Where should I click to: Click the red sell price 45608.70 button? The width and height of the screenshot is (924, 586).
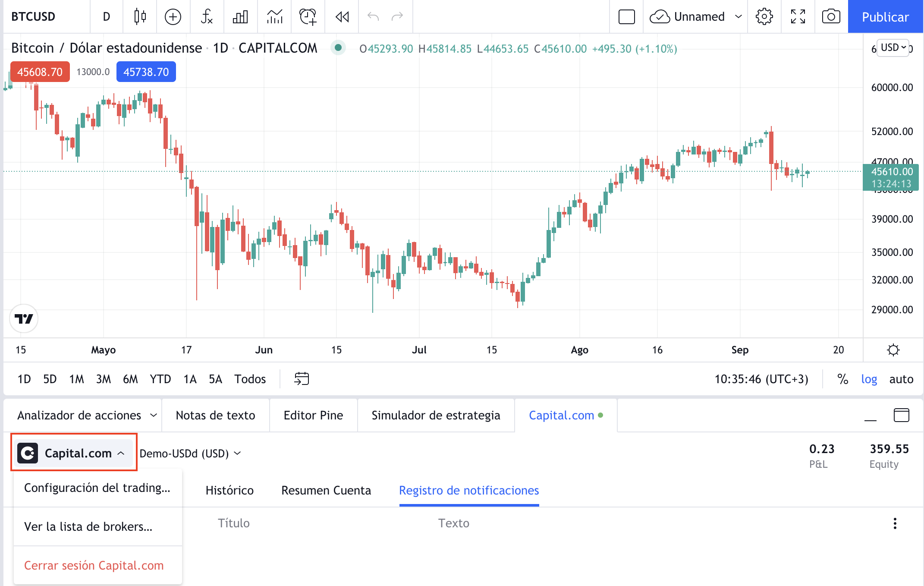coord(40,72)
